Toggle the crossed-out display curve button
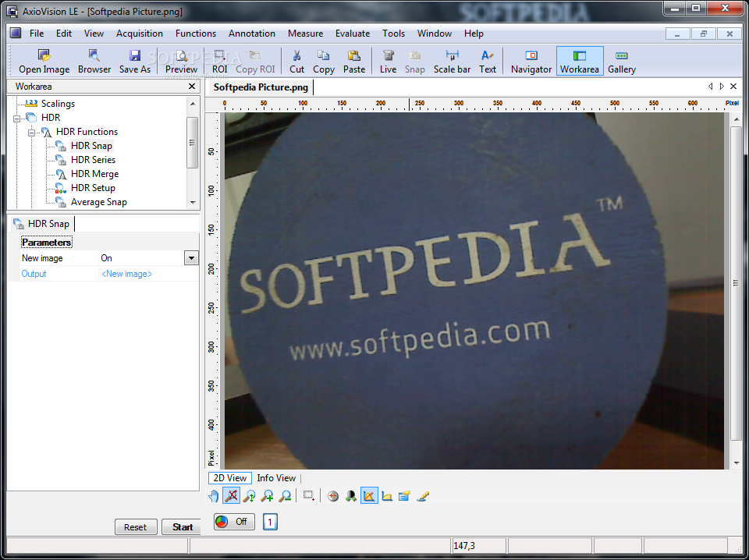The image size is (749, 560). [369, 496]
